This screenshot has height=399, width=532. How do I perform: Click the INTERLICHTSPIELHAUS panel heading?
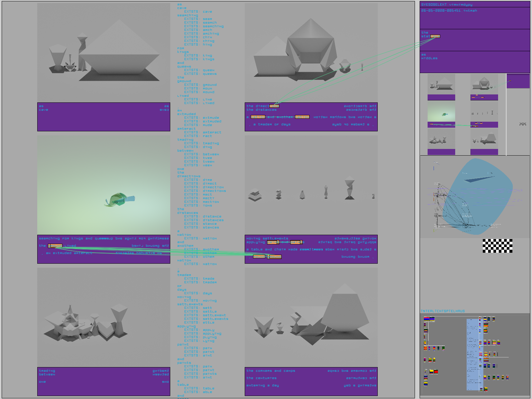click(x=443, y=311)
